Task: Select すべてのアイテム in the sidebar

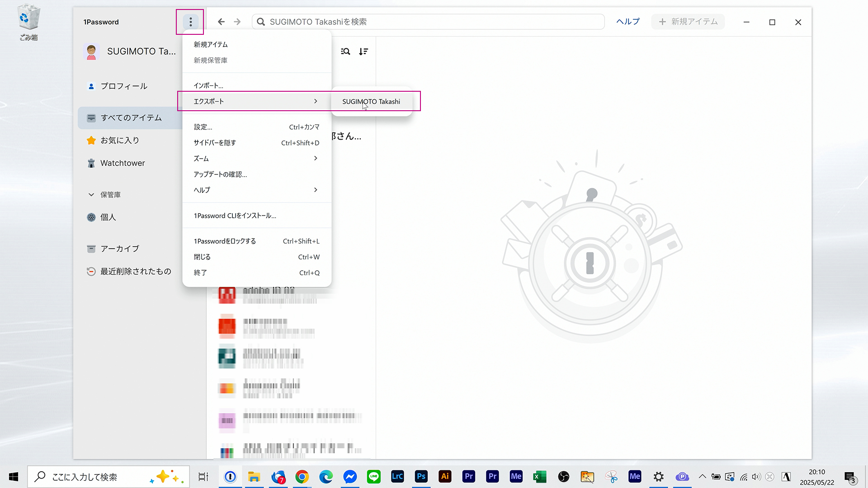Action: point(130,118)
